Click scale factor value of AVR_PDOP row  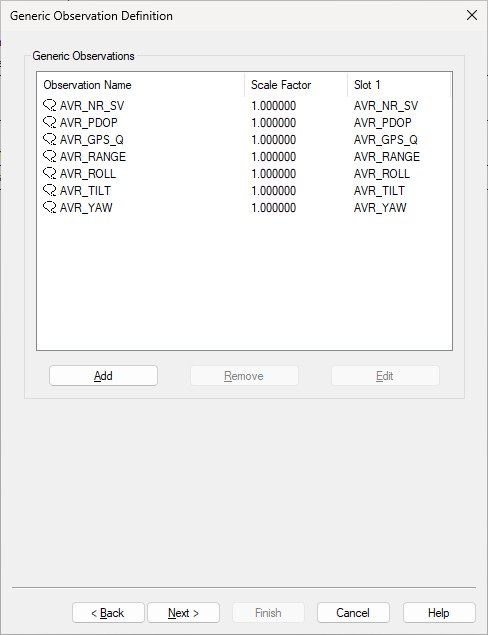pos(274,123)
